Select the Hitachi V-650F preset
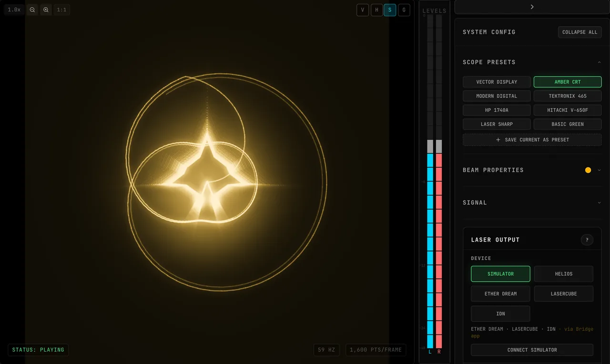This screenshot has height=364, width=610. pos(568,110)
